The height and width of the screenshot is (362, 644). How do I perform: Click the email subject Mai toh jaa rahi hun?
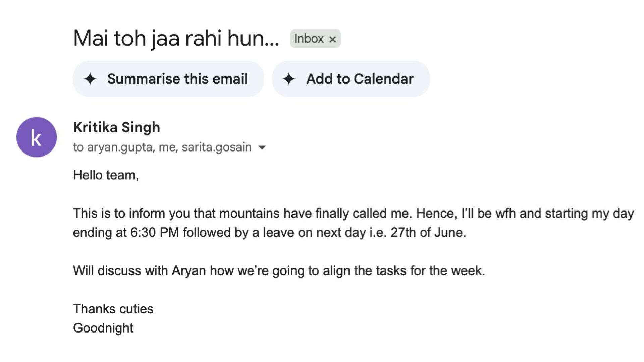pyautogui.click(x=176, y=38)
